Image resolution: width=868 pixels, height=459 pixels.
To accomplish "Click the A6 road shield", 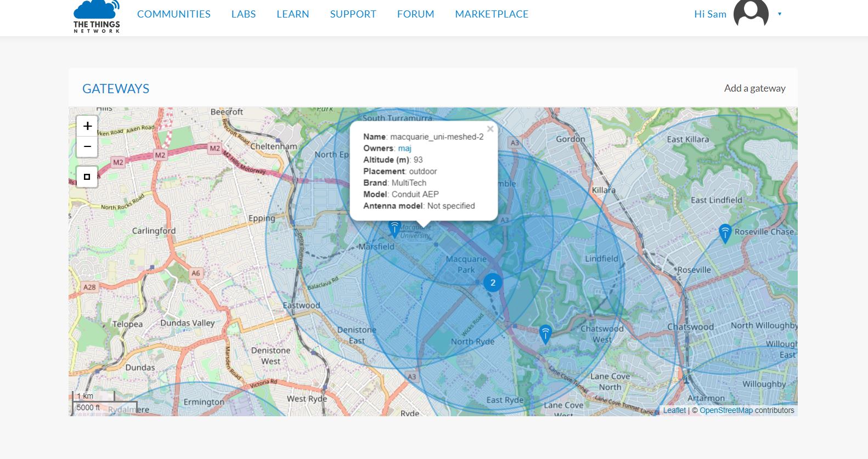I will tap(196, 273).
